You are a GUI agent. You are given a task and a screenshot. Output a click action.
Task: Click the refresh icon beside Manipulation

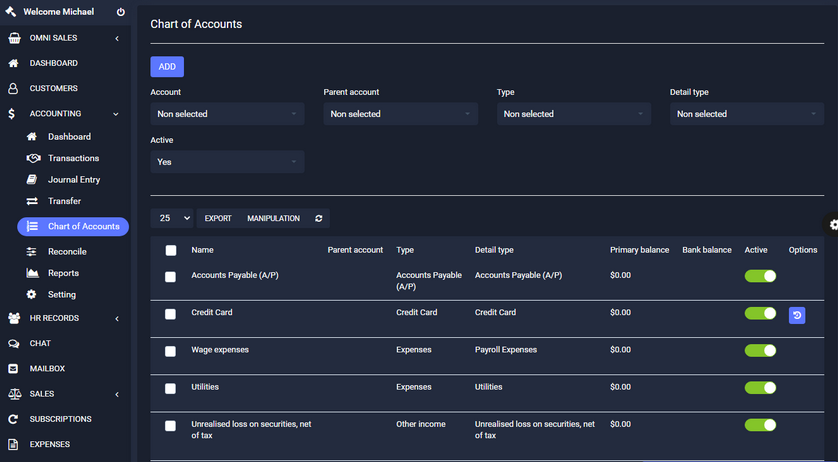click(318, 218)
